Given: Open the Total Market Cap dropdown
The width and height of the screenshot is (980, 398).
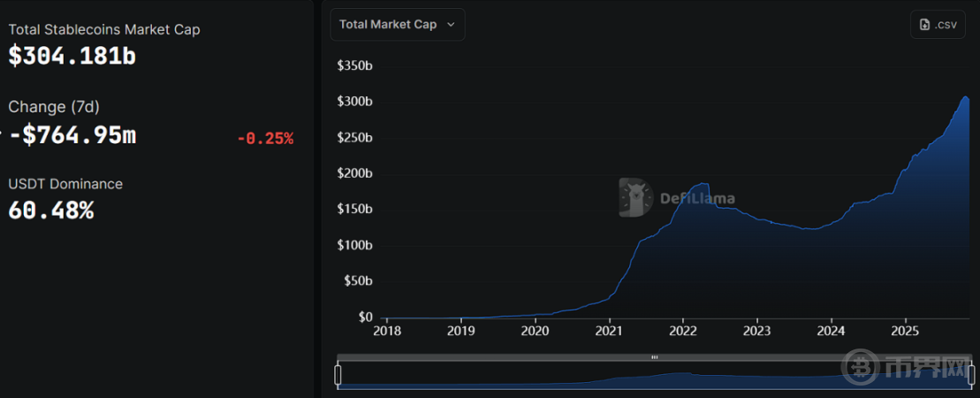Looking at the screenshot, I should [397, 25].
